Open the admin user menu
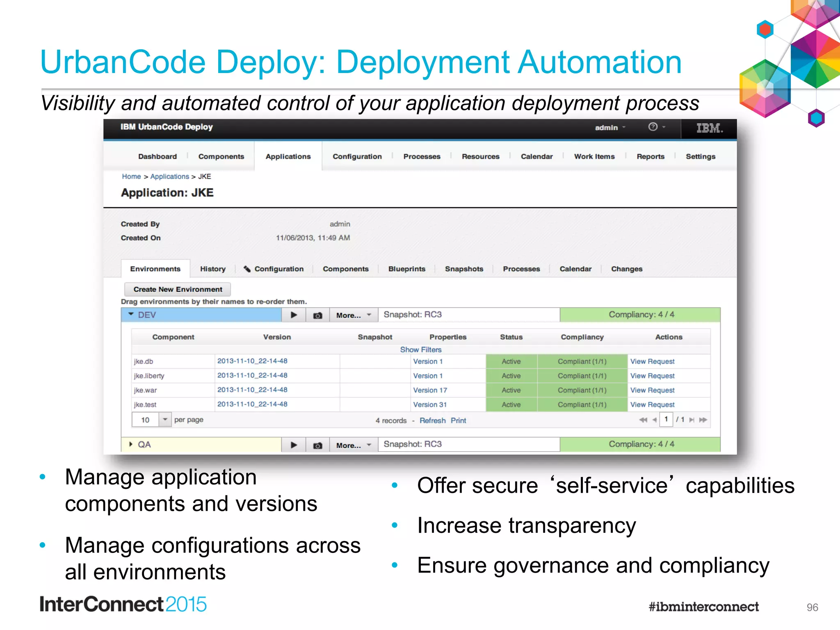The height and width of the screenshot is (630, 840). 610,128
